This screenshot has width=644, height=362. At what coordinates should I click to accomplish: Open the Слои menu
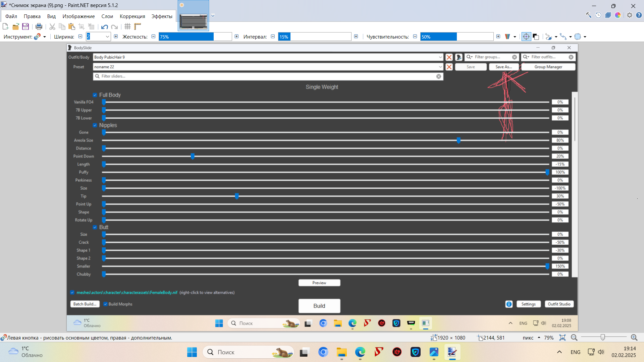coord(107,16)
